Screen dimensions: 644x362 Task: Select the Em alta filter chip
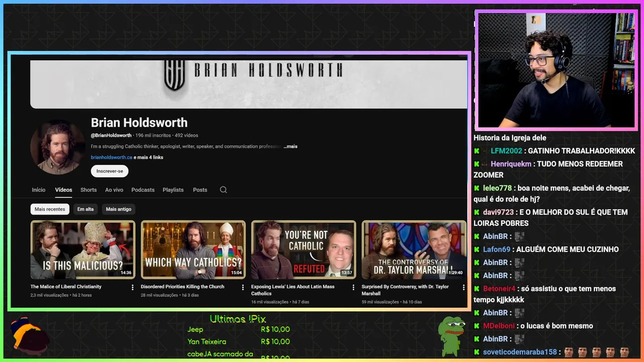pos(86,209)
